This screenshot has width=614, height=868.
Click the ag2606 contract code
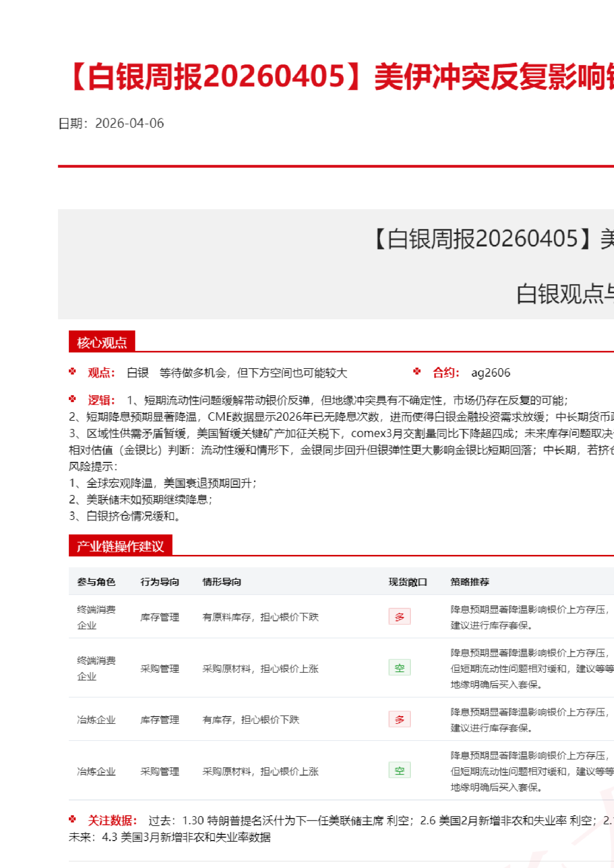(490, 373)
